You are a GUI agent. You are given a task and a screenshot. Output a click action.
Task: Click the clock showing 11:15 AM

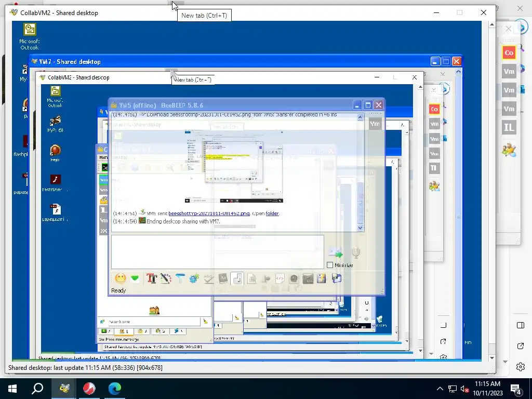click(487, 384)
